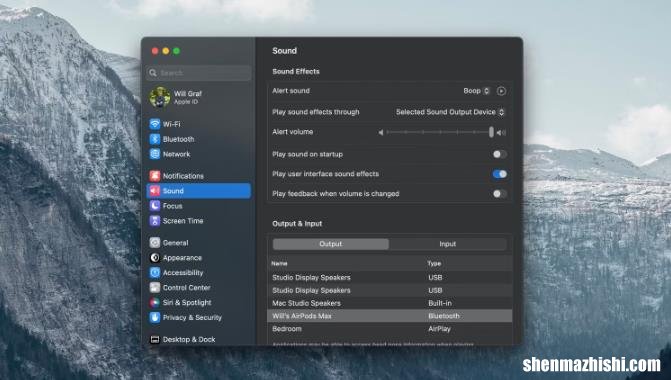
Task: Select Will's AirPods Max output
Action: pyautogui.click(x=389, y=316)
